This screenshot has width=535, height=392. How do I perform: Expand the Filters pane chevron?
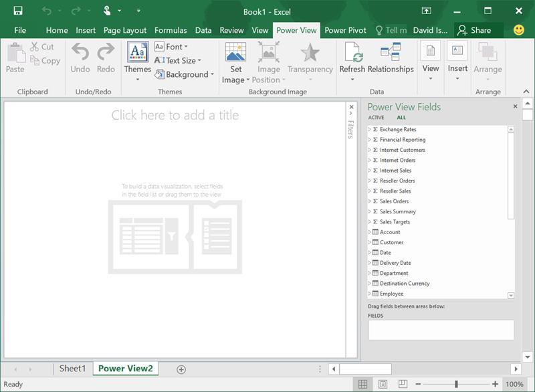[x=351, y=114]
